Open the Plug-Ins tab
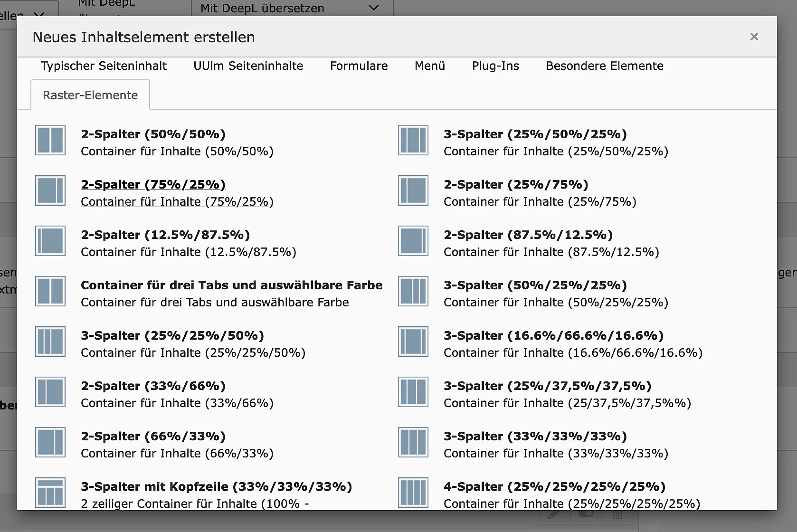The image size is (797, 532). pyautogui.click(x=495, y=66)
